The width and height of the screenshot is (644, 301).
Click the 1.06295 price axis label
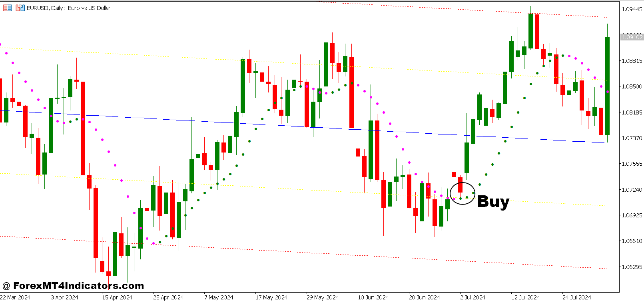[x=632, y=267]
